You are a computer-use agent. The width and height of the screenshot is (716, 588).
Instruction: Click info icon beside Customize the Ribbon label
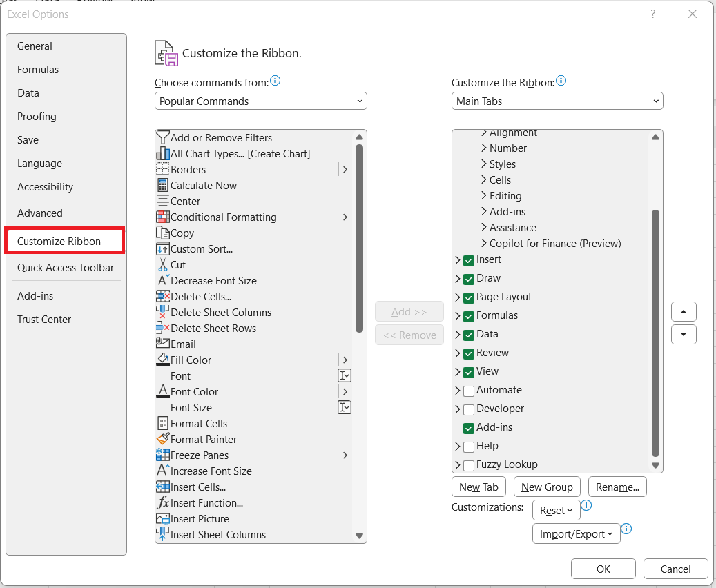click(x=561, y=81)
